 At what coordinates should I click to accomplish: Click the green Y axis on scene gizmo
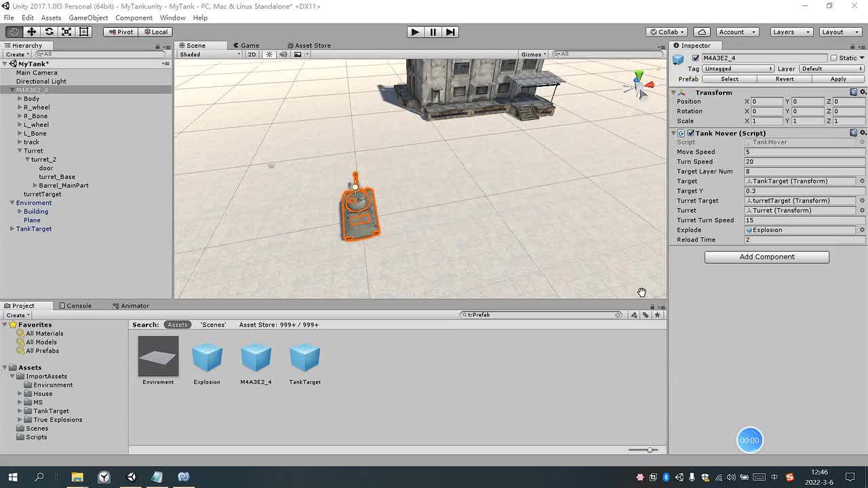[x=637, y=75]
